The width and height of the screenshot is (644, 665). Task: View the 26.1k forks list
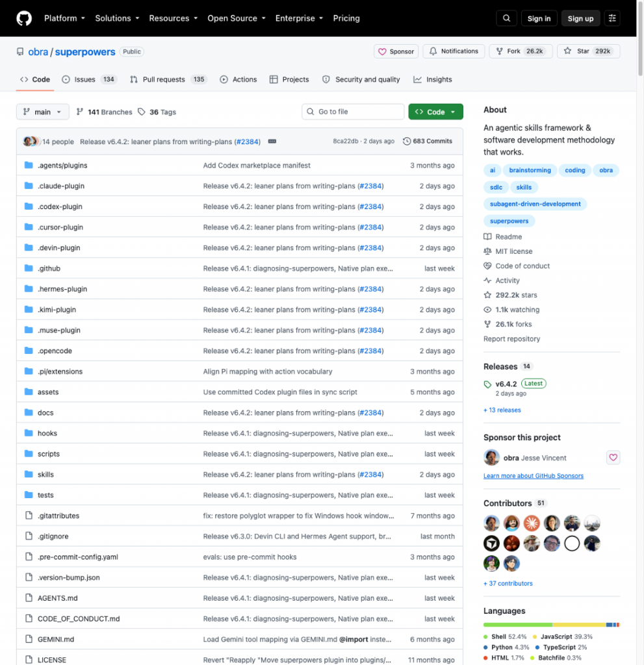508,324
